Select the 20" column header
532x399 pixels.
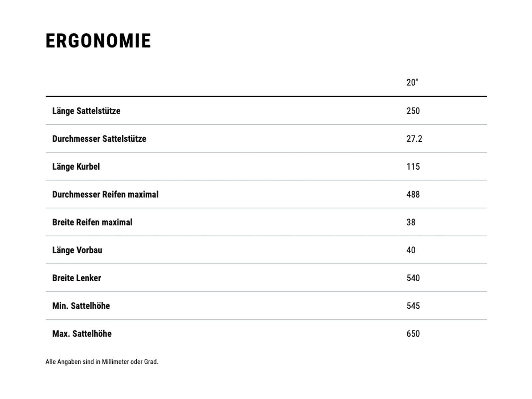[412, 82]
